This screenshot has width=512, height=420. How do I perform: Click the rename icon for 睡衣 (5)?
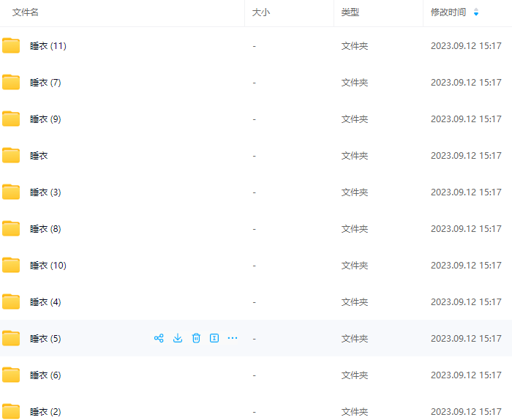coord(214,338)
